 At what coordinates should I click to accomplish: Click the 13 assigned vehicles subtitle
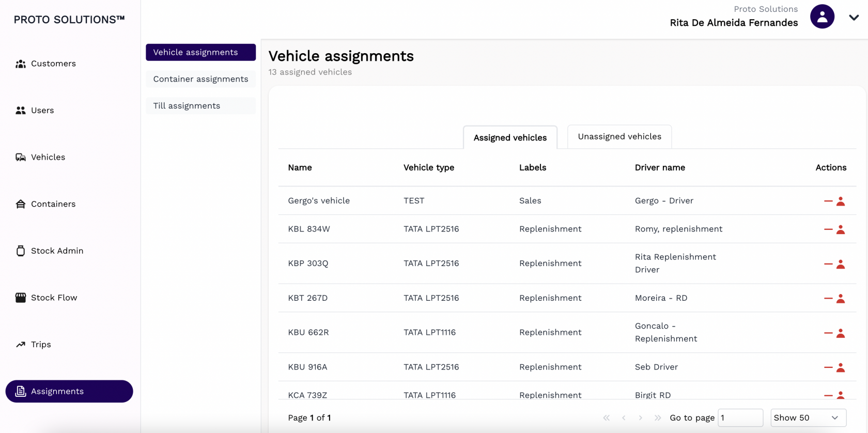[310, 72]
